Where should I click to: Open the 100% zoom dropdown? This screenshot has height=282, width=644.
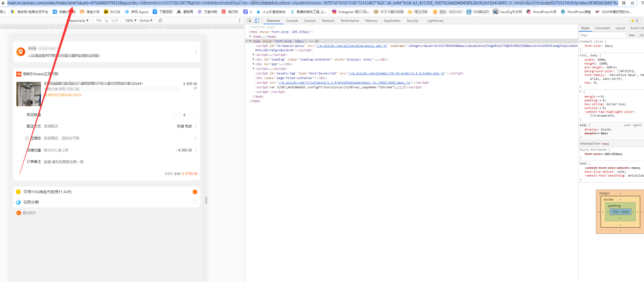131,21
